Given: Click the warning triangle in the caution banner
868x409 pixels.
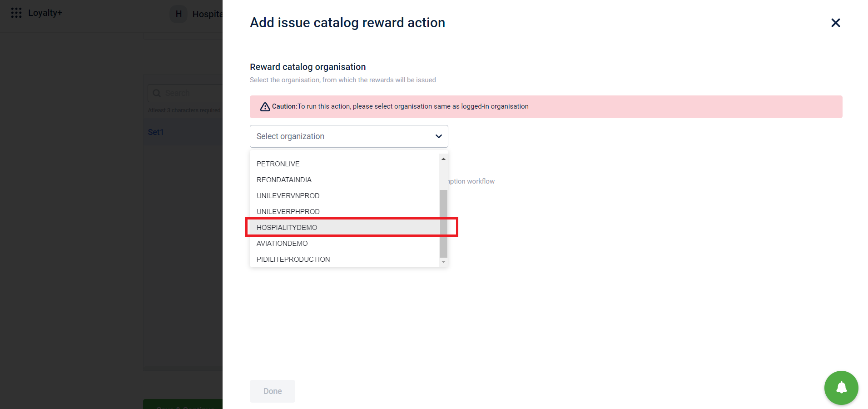Looking at the screenshot, I should tap(265, 106).
